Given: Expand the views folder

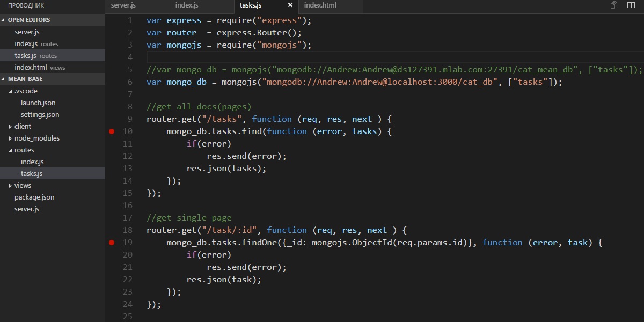Looking at the screenshot, I should click(x=22, y=185).
